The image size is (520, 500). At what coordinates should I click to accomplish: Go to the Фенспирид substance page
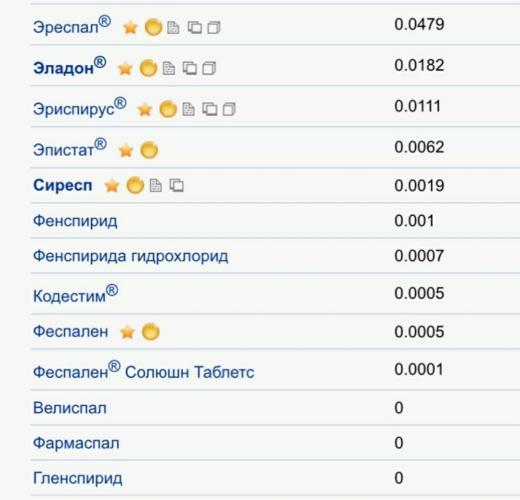click(x=75, y=221)
